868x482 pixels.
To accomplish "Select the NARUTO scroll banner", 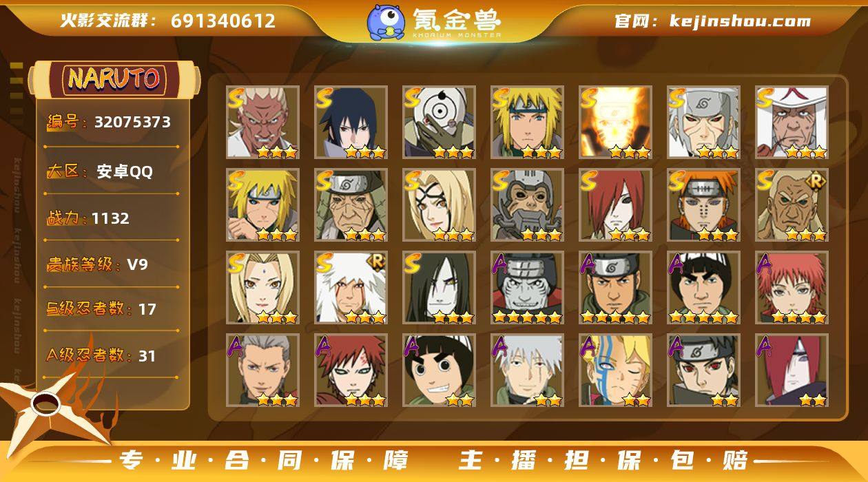I will tap(114, 79).
